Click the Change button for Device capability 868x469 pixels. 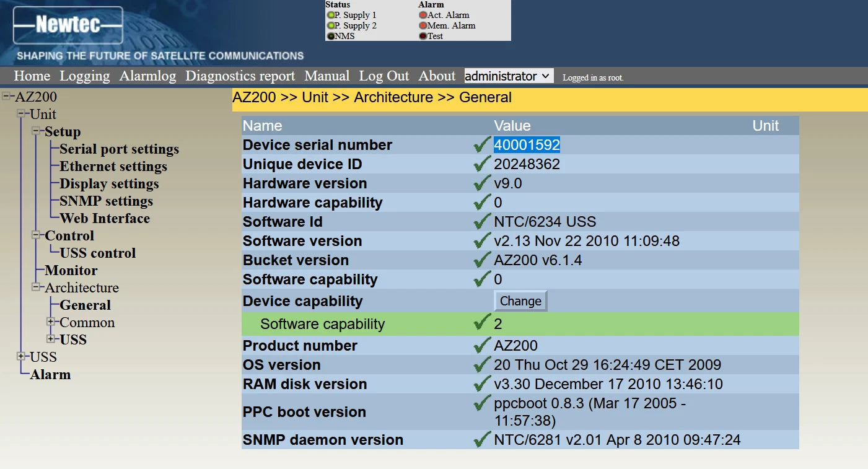coord(520,301)
